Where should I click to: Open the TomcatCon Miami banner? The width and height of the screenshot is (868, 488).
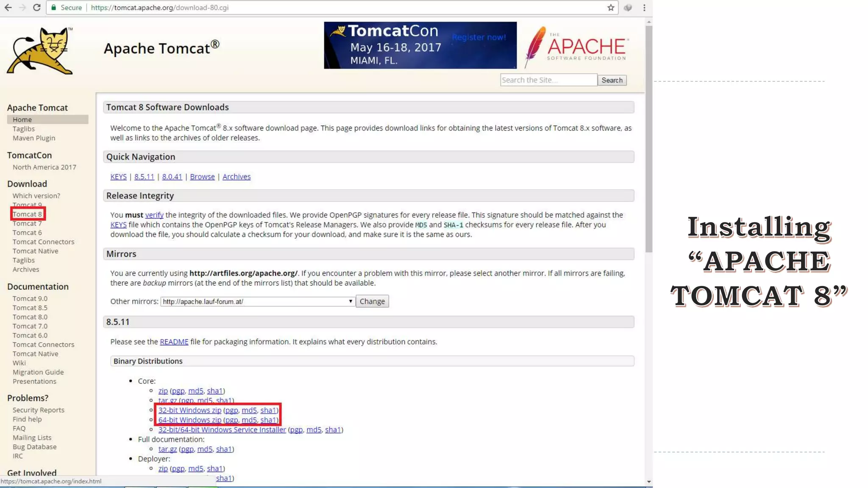coord(420,45)
